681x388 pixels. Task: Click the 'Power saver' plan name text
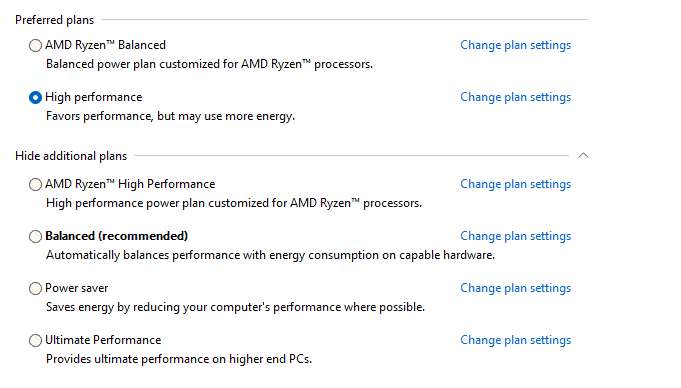(x=77, y=288)
